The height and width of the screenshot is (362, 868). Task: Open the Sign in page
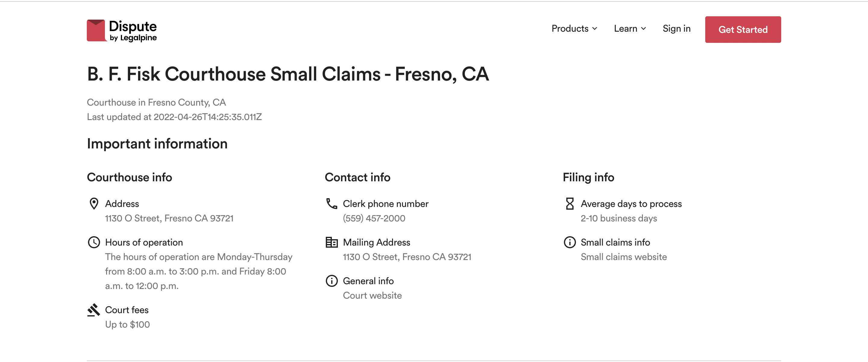[x=676, y=29]
